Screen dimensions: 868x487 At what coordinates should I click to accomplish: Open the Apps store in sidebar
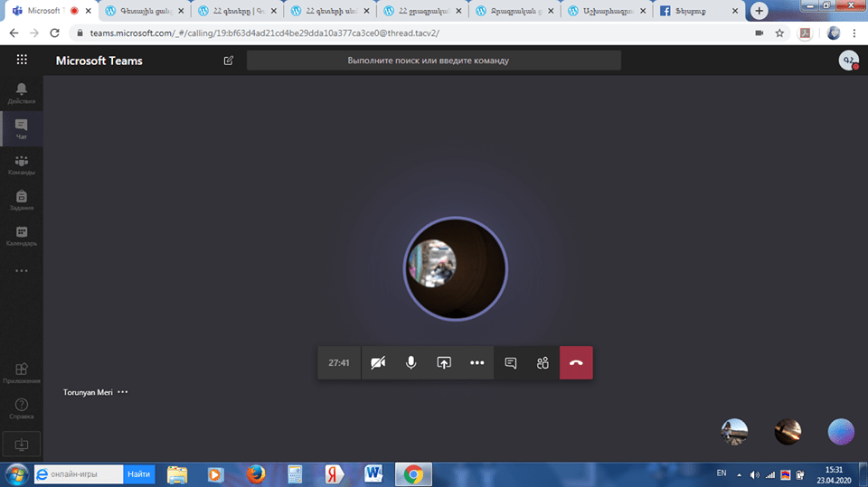[x=22, y=372]
